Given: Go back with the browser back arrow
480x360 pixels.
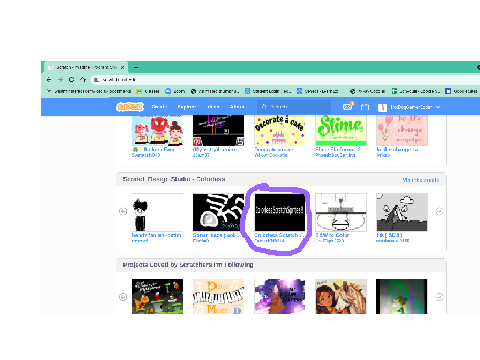Looking at the screenshot, I should 49,80.
